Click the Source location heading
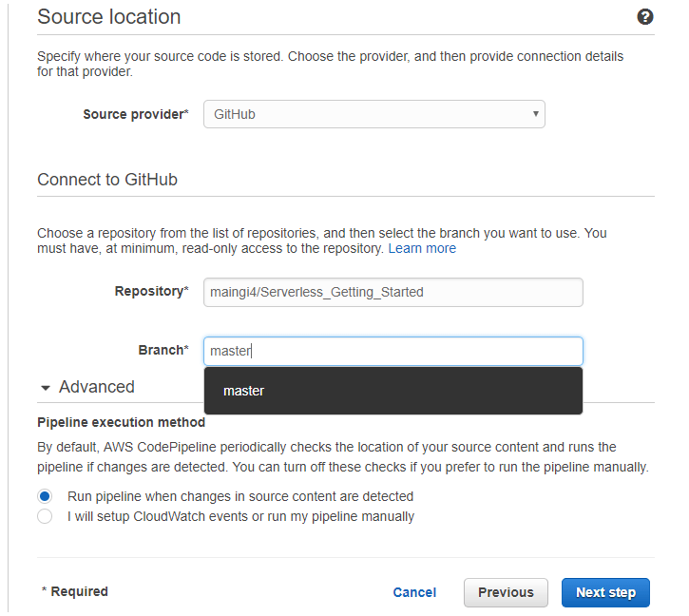The image size is (689, 616). (109, 17)
